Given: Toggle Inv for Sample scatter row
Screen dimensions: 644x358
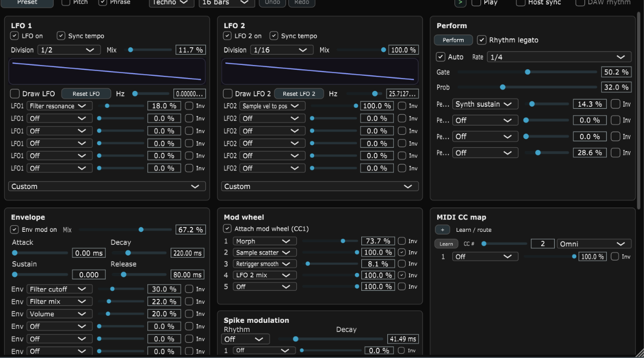Looking at the screenshot, I should tap(402, 252).
